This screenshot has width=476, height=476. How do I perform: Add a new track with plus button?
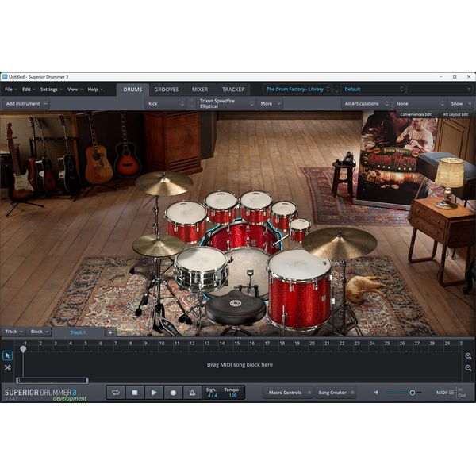110,332
